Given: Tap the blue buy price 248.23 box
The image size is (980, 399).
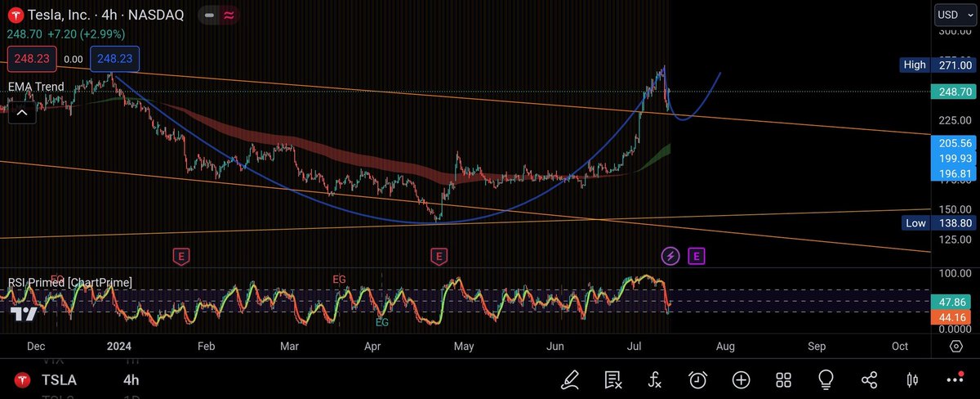Looking at the screenshot, I should click(115, 59).
